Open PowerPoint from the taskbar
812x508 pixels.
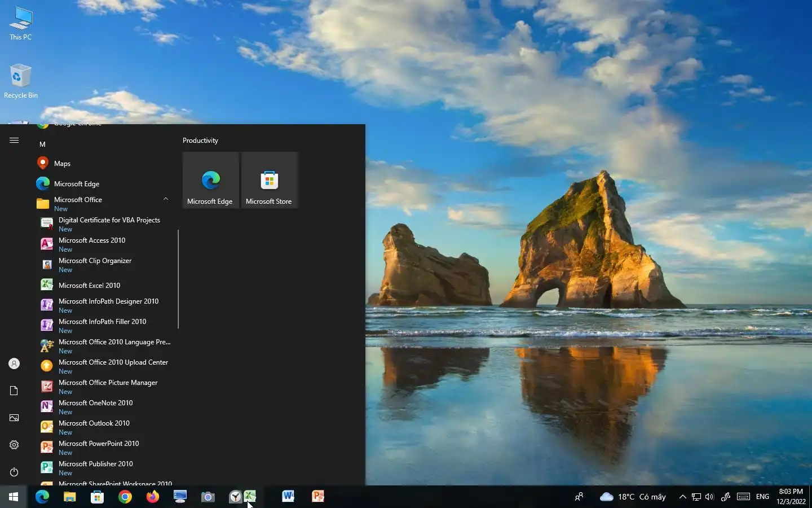(x=318, y=497)
